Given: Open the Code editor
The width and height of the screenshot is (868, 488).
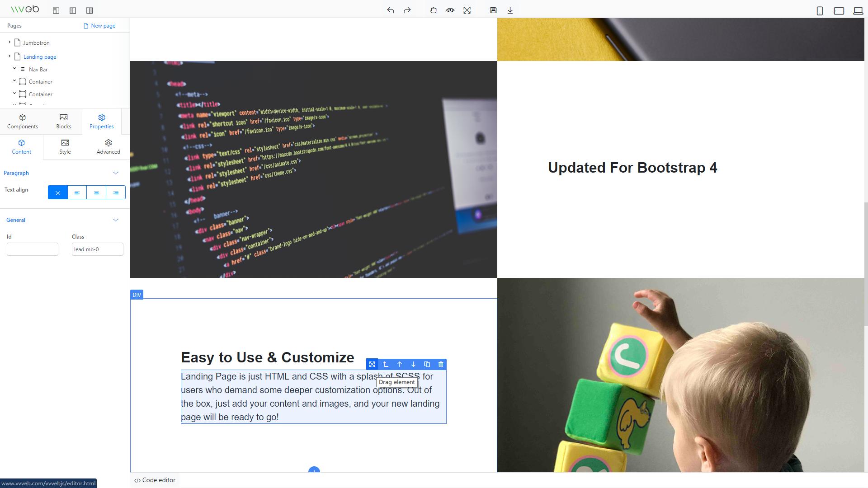Looking at the screenshot, I should click(154, 480).
